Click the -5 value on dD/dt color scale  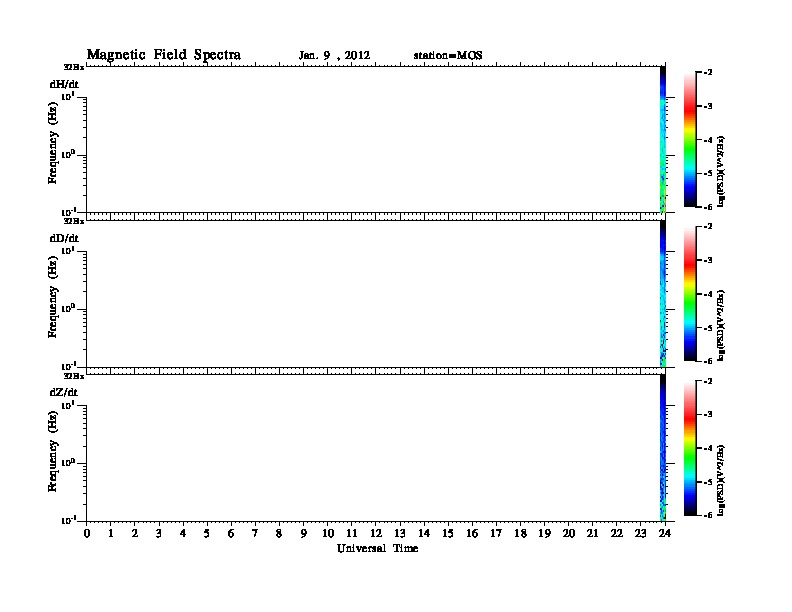(708, 328)
